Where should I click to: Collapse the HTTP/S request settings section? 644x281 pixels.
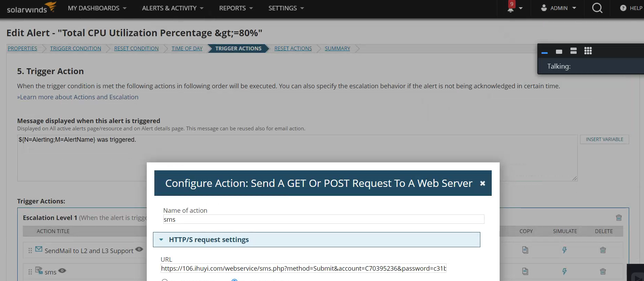point(161,240)
